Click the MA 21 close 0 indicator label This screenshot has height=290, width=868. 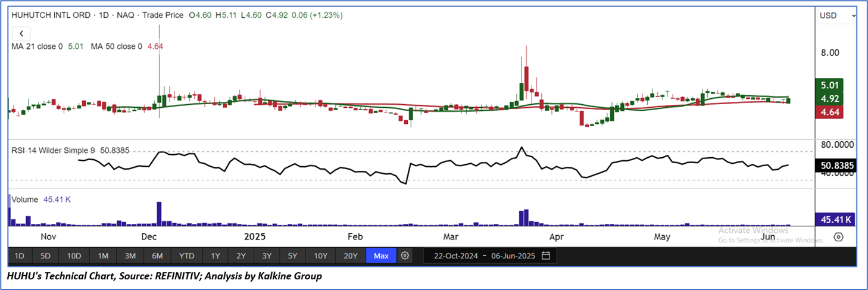pyautogui.click(x=38, y=46)
